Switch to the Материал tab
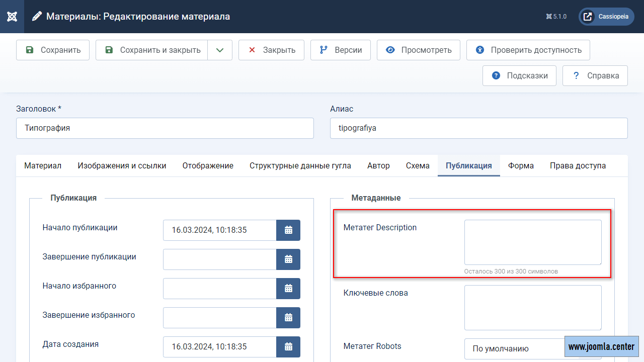Image resolution: width=644 pixels, height=362 pixels. click(43, 166)
